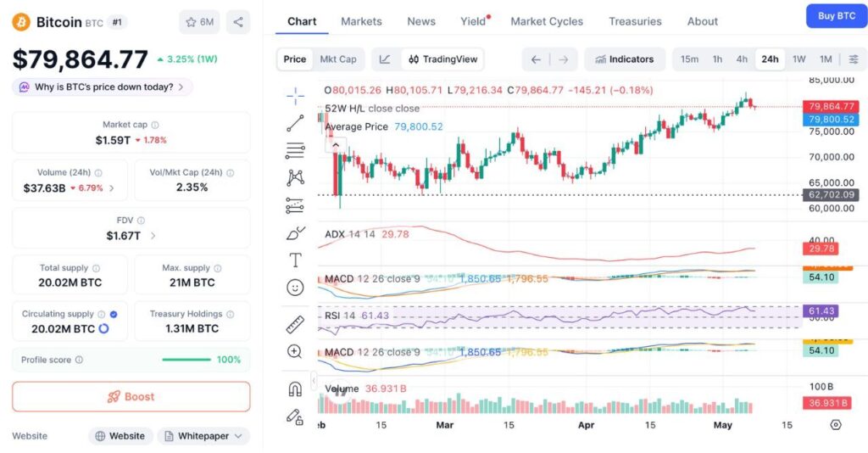The image size is (868, 453).
Task: Show Profile score info icon
Action: pyautogui.click(x=79, y=360)
